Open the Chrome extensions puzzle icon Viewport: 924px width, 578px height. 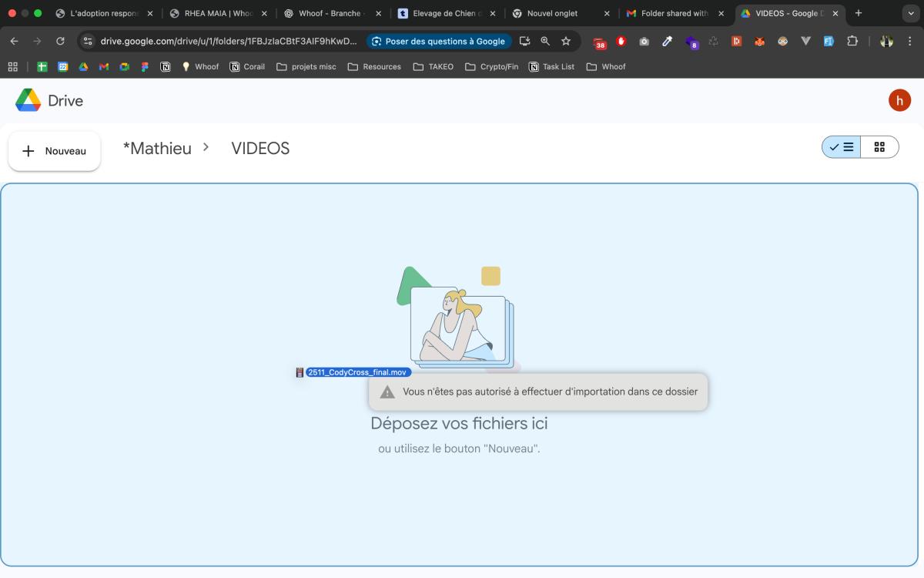click(x=852, y=41)
